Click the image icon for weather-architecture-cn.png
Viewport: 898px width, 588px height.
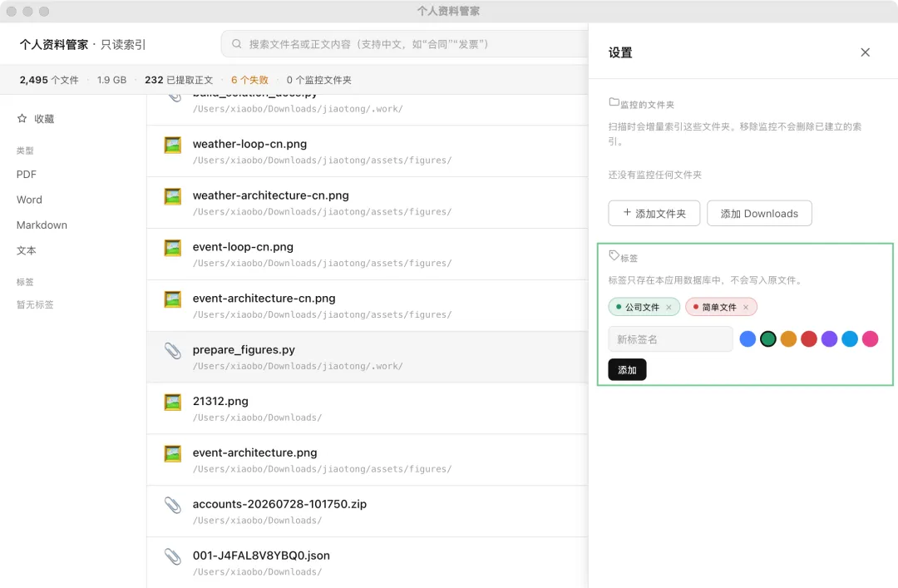(x=172, y=196)
